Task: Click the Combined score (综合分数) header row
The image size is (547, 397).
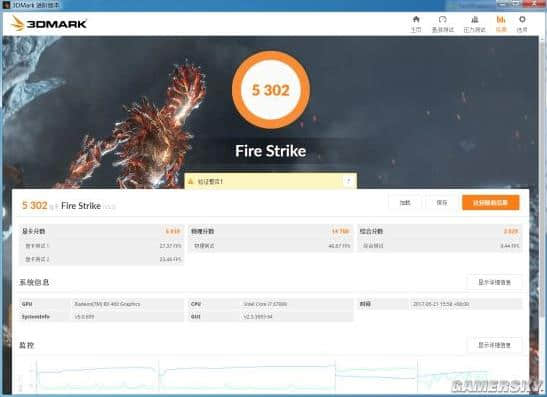Action: 440,231
